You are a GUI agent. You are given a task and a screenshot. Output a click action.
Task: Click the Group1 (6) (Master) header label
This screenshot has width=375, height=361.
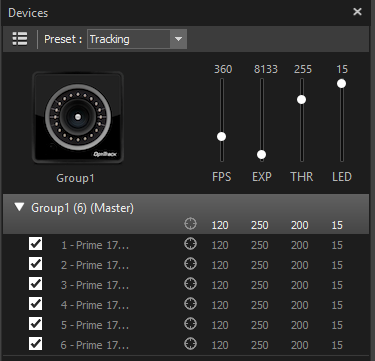click(x=82, y=208)
